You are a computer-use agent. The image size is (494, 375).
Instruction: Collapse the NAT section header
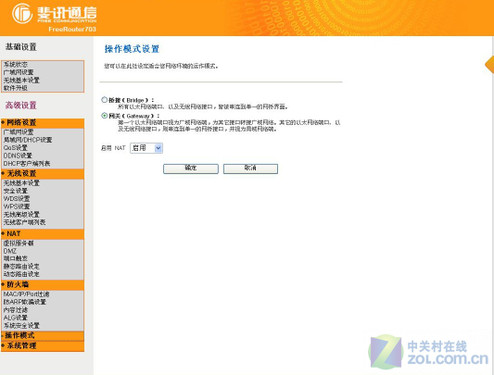(42, 234)
